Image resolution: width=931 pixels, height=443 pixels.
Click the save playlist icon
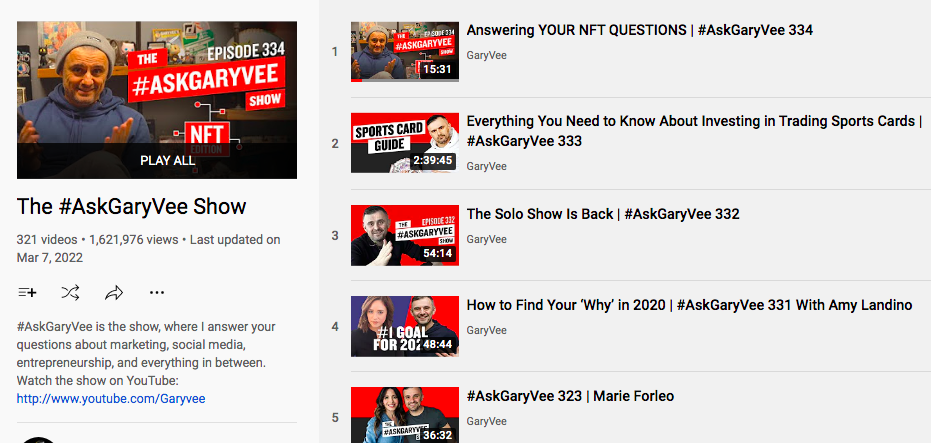point(27,292)
